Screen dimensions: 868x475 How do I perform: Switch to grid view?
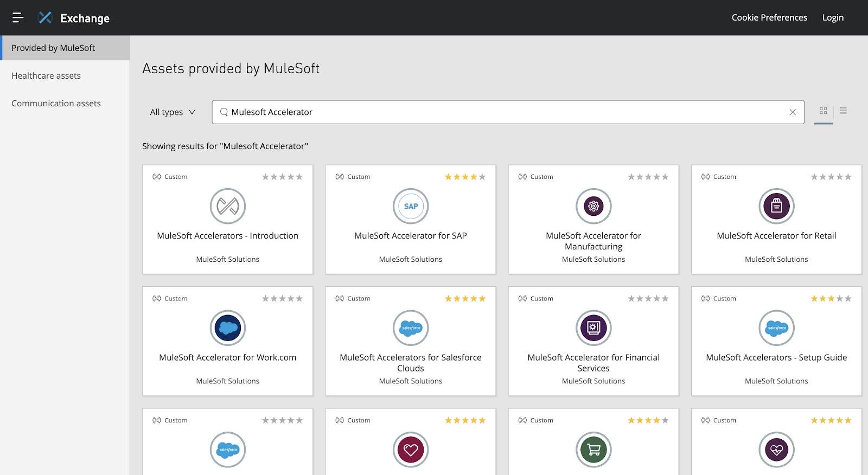(x=824, y=111)
